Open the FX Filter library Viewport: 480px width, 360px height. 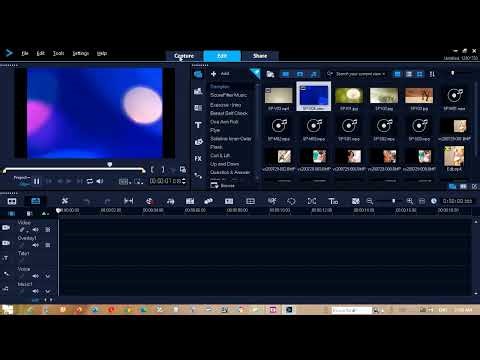[198, 159]
